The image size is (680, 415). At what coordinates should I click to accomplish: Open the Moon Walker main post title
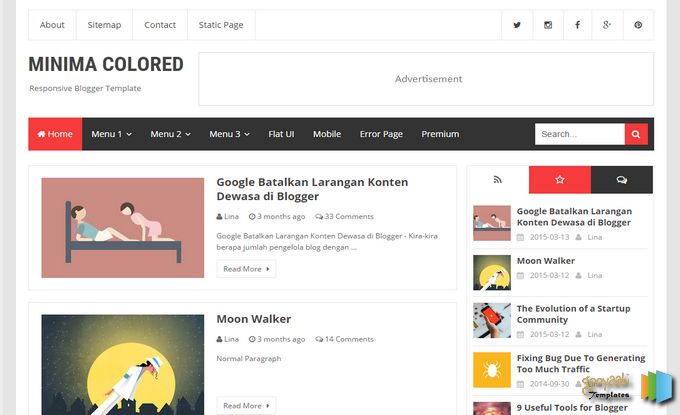tap(254, 319)
